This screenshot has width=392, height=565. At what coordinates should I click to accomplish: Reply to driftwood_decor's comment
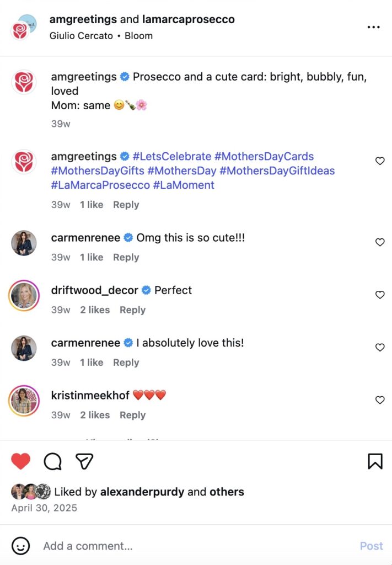pos(132,310)
